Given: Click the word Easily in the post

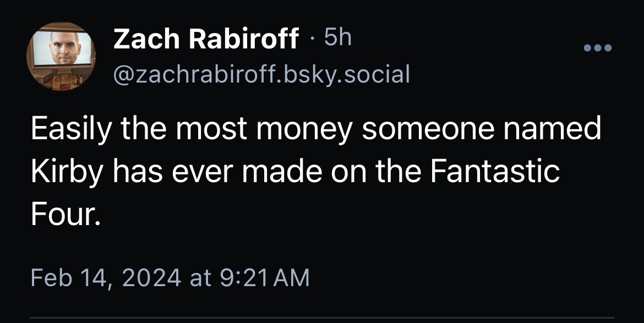Looking at the screenshot, I should pyautogui.click(x=65, y=131).
